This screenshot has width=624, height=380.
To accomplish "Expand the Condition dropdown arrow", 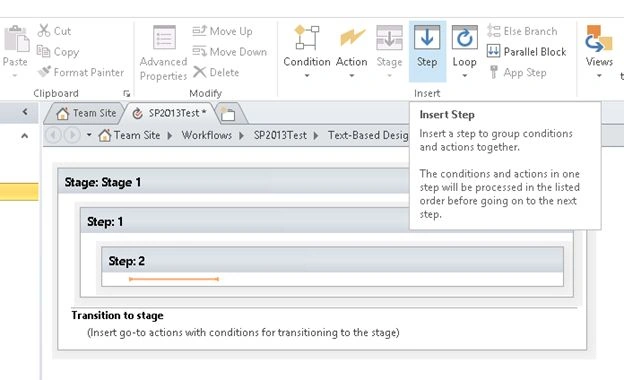I will click(307, 76).
